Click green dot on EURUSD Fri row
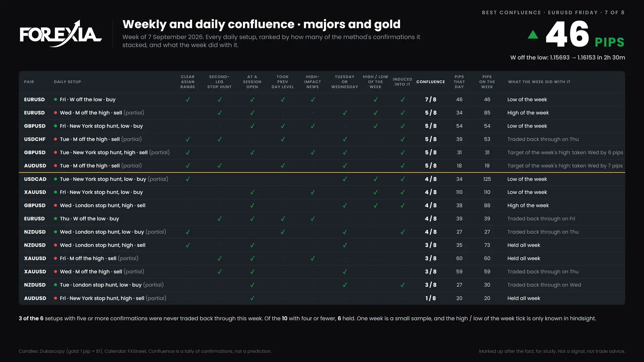644x362 pixels. tap(55, 100)
